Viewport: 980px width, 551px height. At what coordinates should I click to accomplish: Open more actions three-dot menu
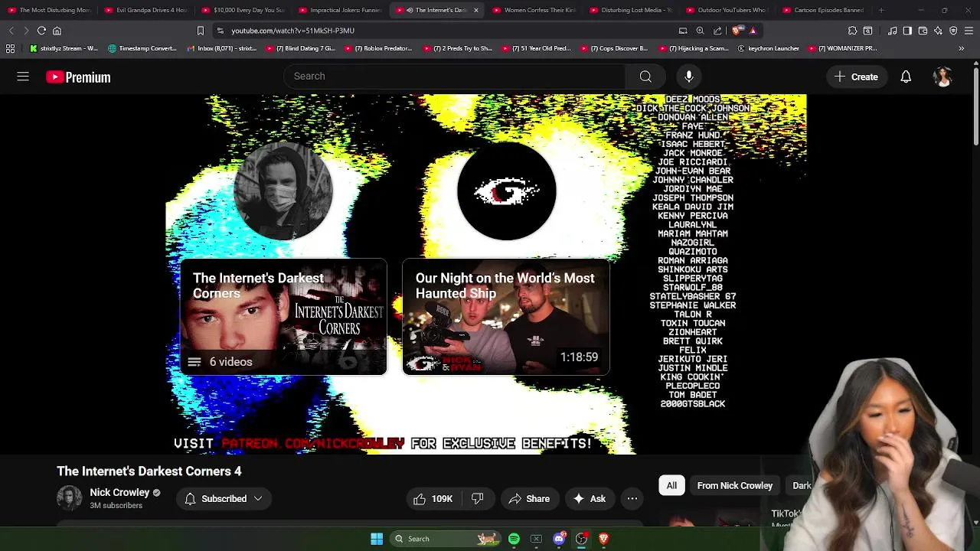pos(632,499)
